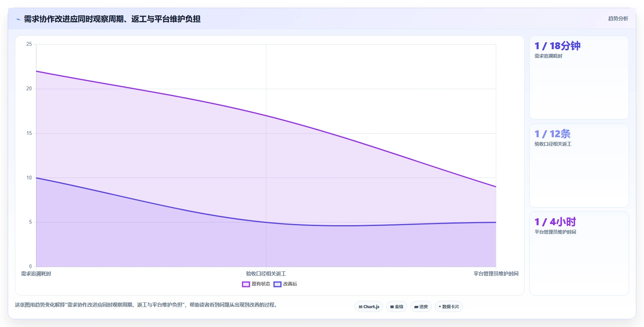The width and height of the screenshot is (644, 327).
Task: Click the 趋势分析 tag in the header
Action: coord(618,18)
